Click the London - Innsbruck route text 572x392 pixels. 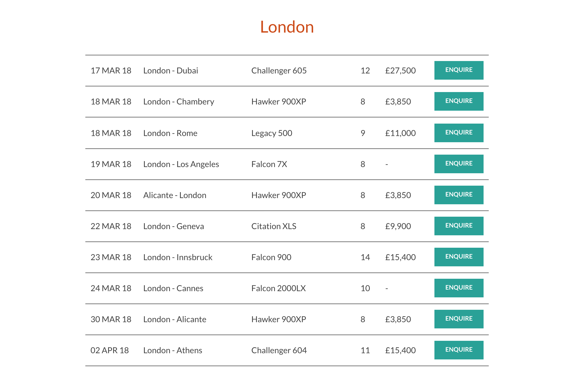pyautogui.click(x=178, y=257)
